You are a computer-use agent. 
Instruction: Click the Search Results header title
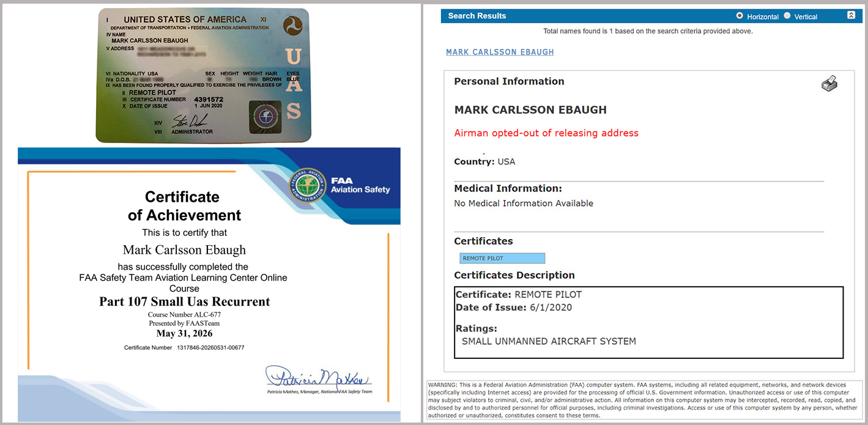pyautogui.click(x=477, y=16)
